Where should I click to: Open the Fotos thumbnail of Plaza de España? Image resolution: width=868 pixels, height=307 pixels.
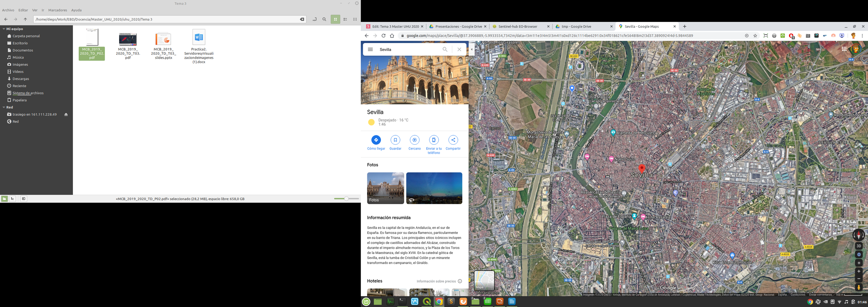click(x=385, y=188)
